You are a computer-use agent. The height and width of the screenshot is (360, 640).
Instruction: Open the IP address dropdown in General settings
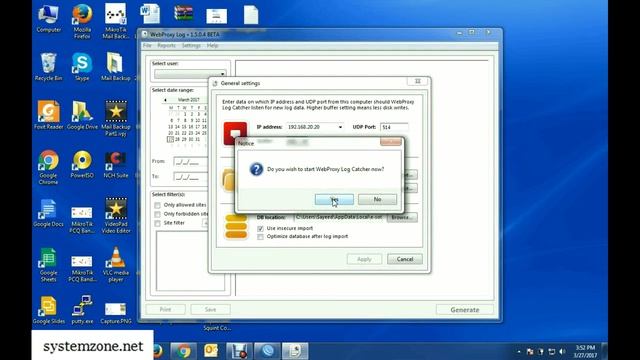[x=340, y=127]
